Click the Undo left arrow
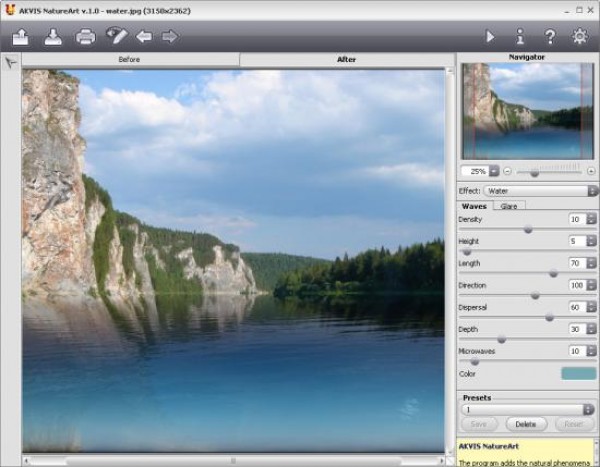The height and width of the screenshot is (467, 600). 144,37
